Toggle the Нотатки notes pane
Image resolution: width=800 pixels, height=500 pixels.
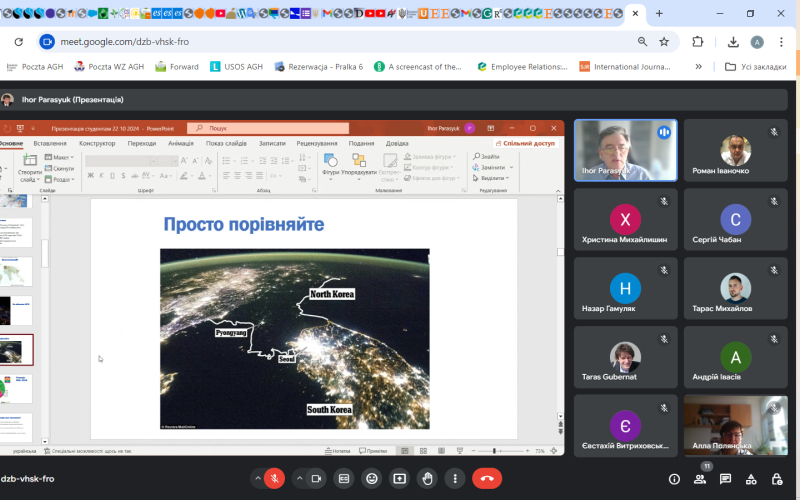[338, 451]
